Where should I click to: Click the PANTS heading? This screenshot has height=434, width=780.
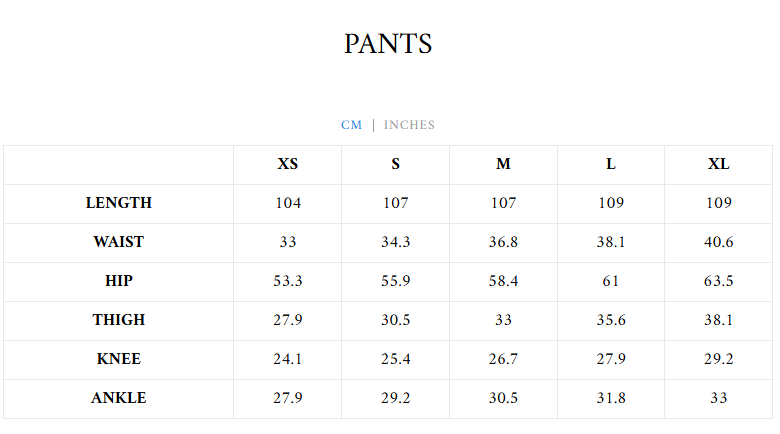[x=388, y=44]
